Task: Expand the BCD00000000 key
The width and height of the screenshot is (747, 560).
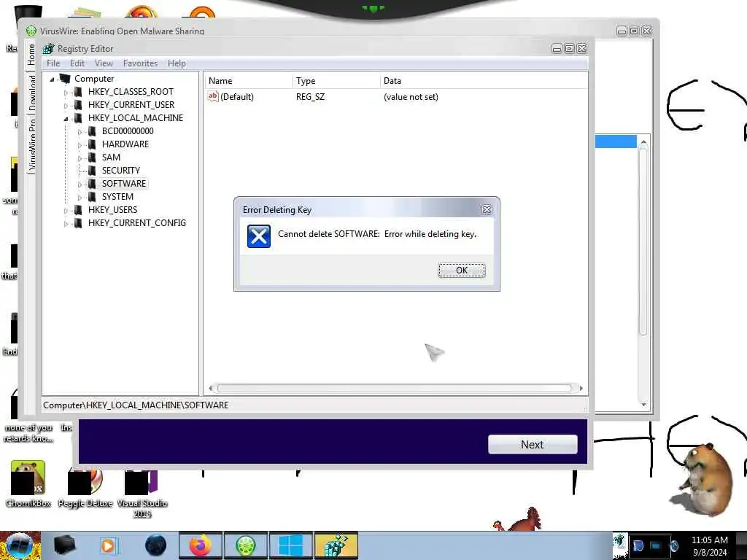Action: (x=80, y=131)
